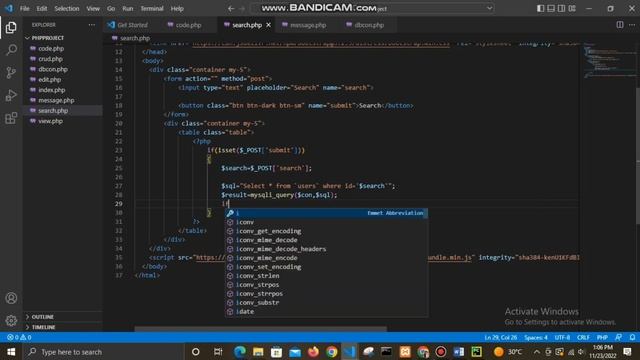Open editor More Actions ellipsis
The image size is (640, 360).
click(632, 25)
